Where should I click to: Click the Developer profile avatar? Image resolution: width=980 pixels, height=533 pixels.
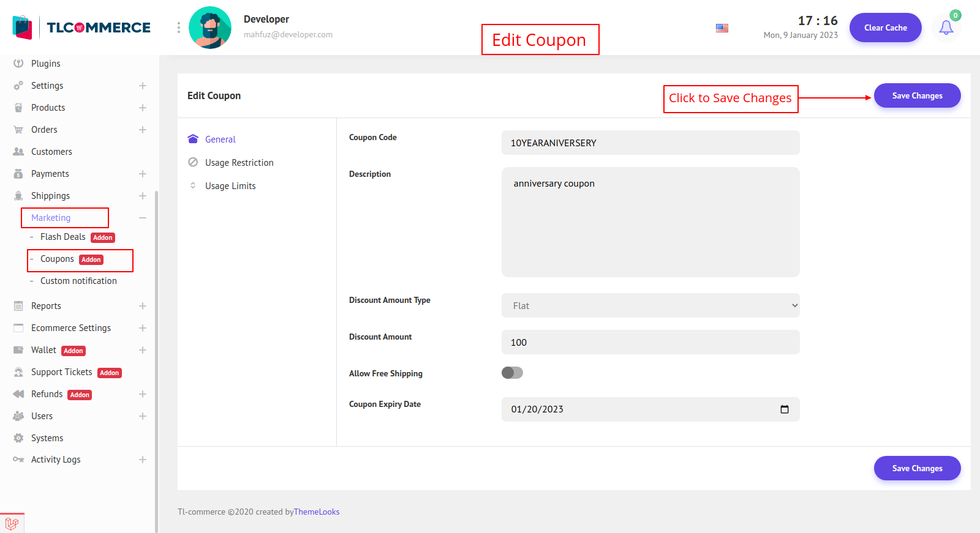pyautogui.click(x=210, y=28)
